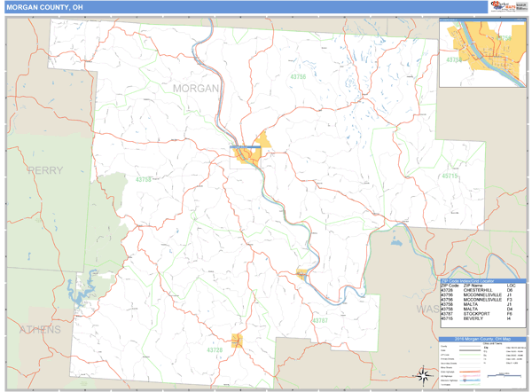Click the PERRY county label
Screen dimensions: 532x392
46,169
